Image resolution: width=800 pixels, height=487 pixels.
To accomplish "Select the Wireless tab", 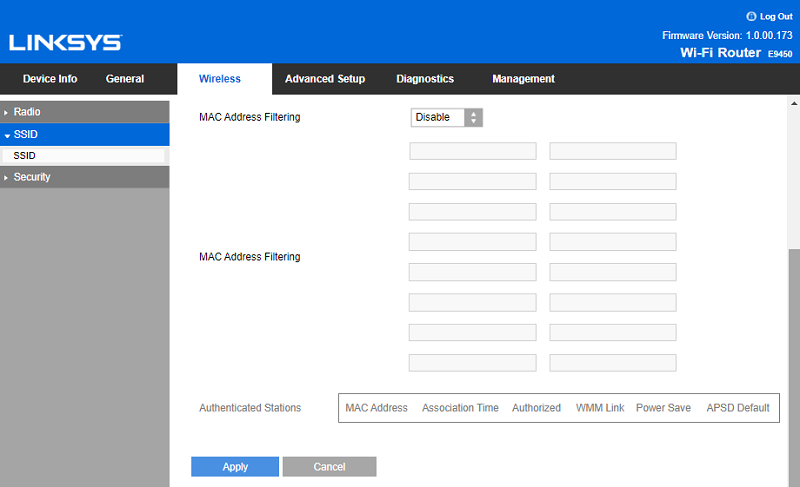I will [x=219, y=79].
